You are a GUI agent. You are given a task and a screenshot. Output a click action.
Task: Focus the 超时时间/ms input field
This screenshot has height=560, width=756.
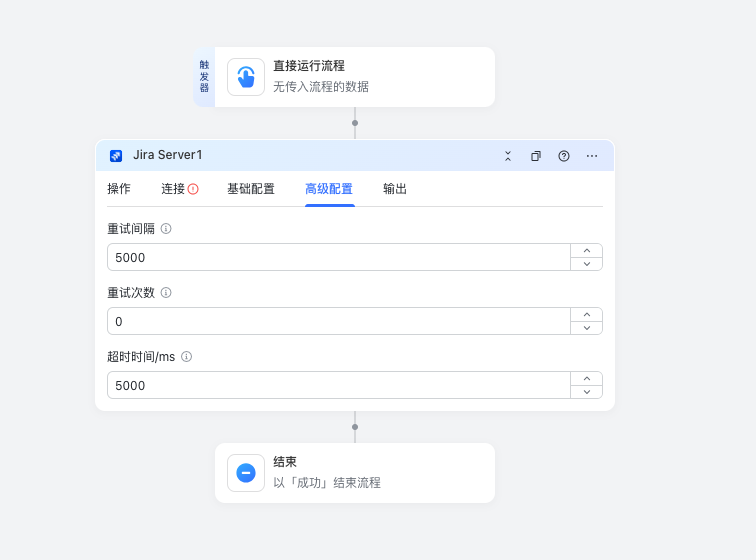(x=339, y=385)
